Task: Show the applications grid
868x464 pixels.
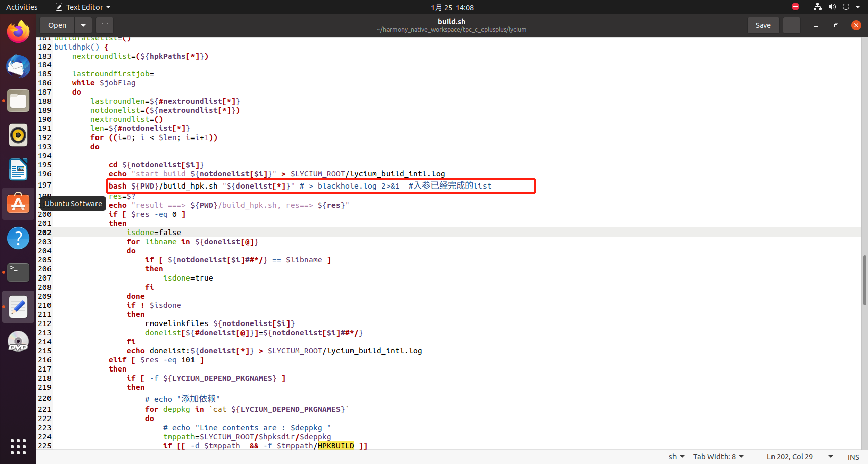Action: pos(18,447)
